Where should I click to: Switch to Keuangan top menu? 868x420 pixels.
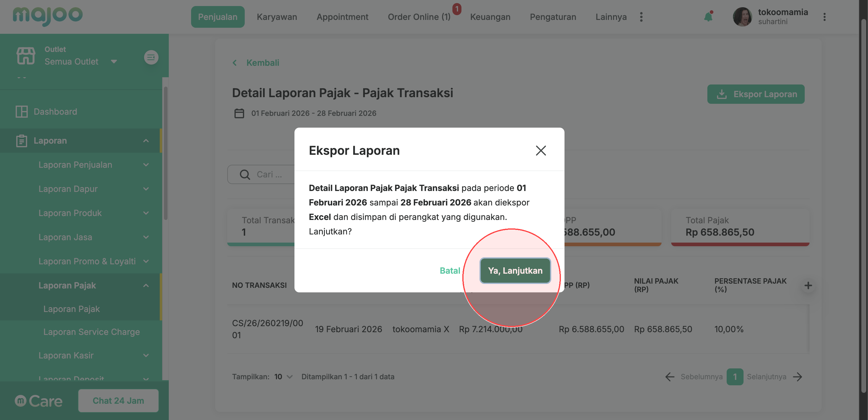490,17
